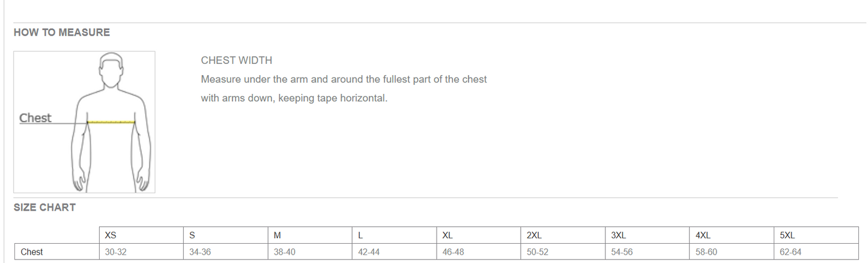Click the Chest row label in table

coord(58,252)
